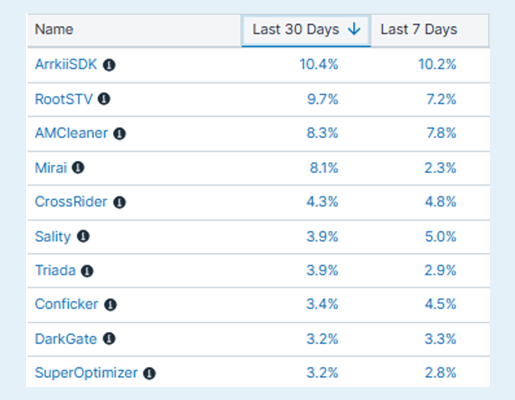Viewport: 515px width, 400px height.
Task: Click the info icon next to CrossRider
Action: (x=119, y=202)
